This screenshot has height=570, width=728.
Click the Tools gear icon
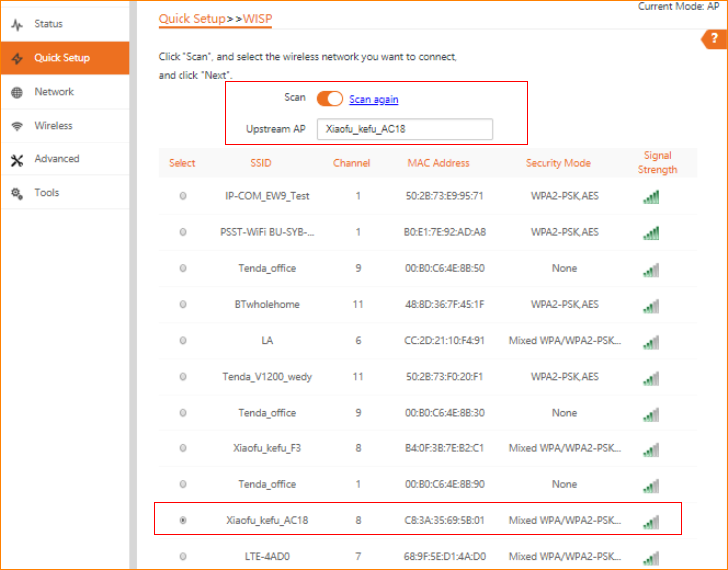pyautogui.click(x=17, y=193)
